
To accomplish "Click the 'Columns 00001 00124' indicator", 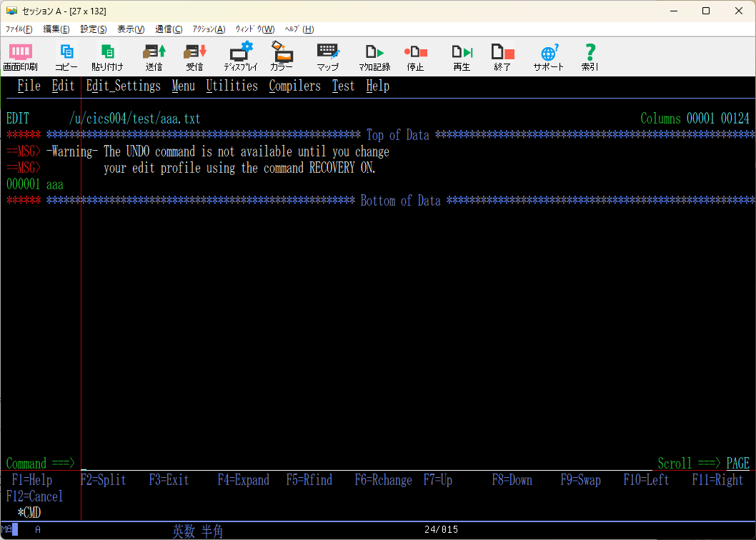I will [695, 119].
